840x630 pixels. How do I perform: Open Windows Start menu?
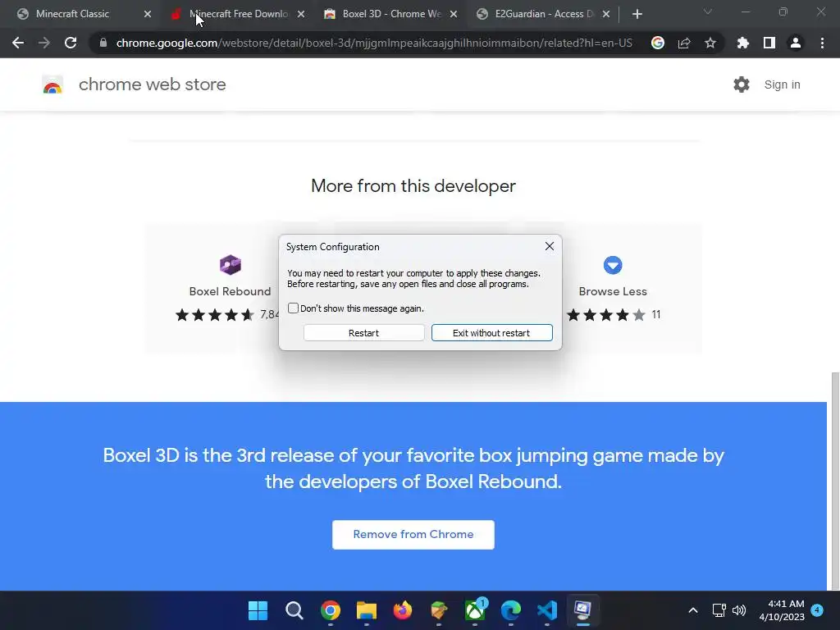pyautogui.click(x=258, y=610)
